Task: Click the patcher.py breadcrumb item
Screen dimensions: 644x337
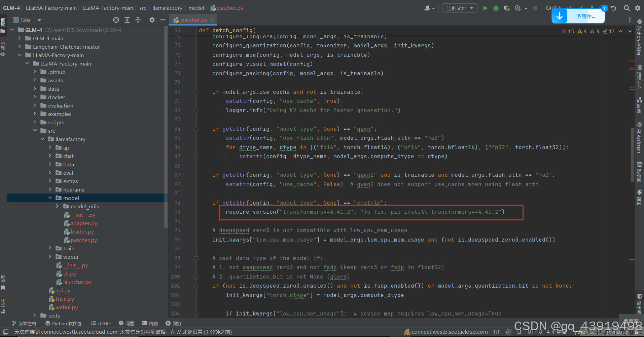Action: pyautogui.click(x=227, y=8)
